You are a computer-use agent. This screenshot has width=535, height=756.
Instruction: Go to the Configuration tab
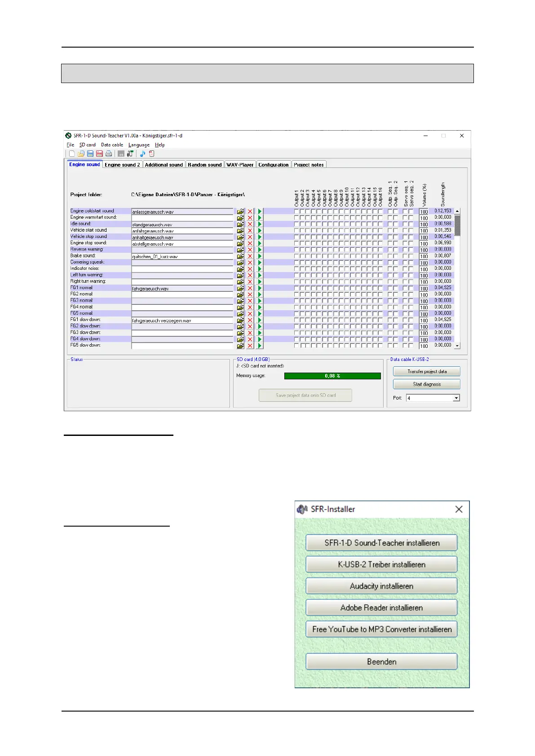coord(274,165)
